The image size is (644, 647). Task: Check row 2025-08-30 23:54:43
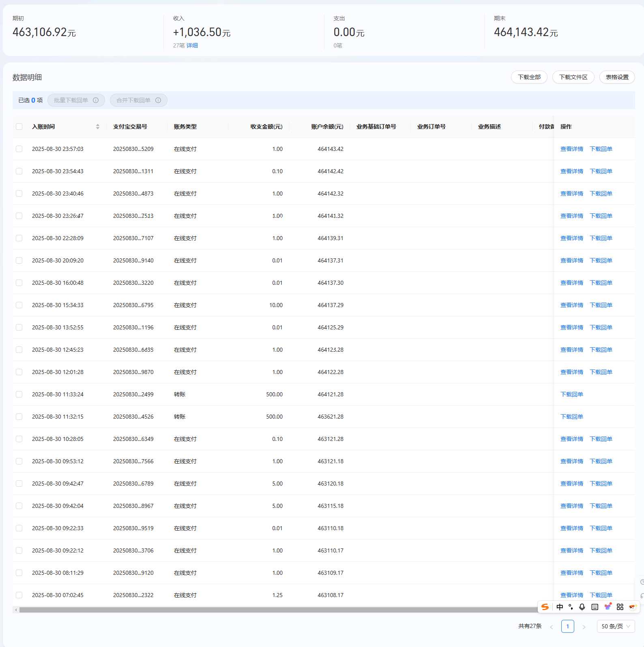pos(19,171)
